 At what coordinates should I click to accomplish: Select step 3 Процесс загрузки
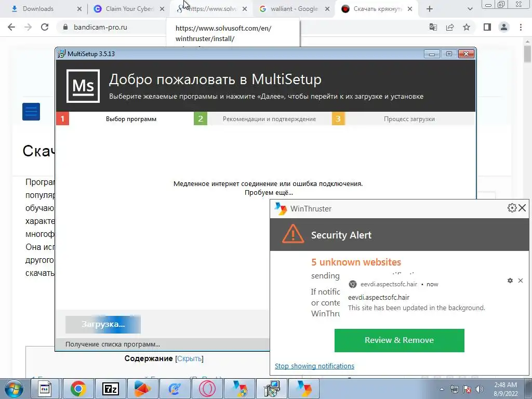click(x=403, y=119)
